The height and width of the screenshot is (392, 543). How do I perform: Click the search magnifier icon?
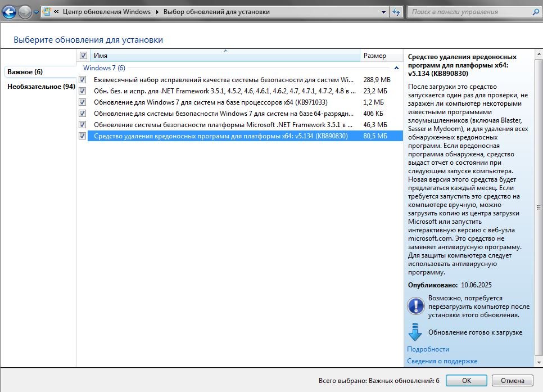pos(535,12)
